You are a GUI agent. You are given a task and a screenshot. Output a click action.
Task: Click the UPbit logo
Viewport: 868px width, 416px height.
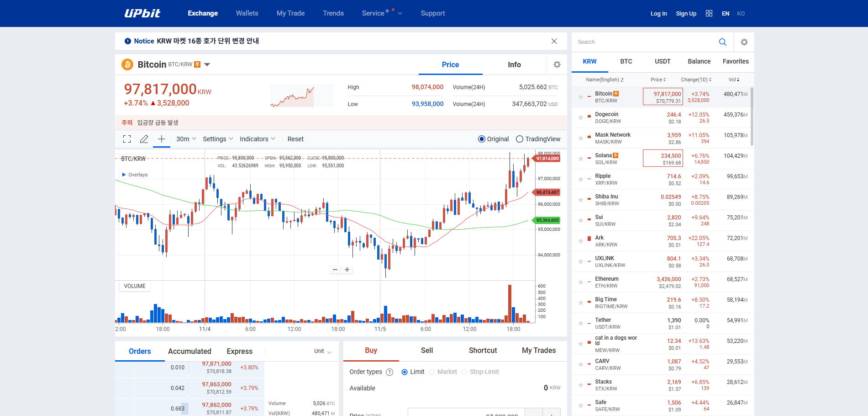click(x=142, y=13)
